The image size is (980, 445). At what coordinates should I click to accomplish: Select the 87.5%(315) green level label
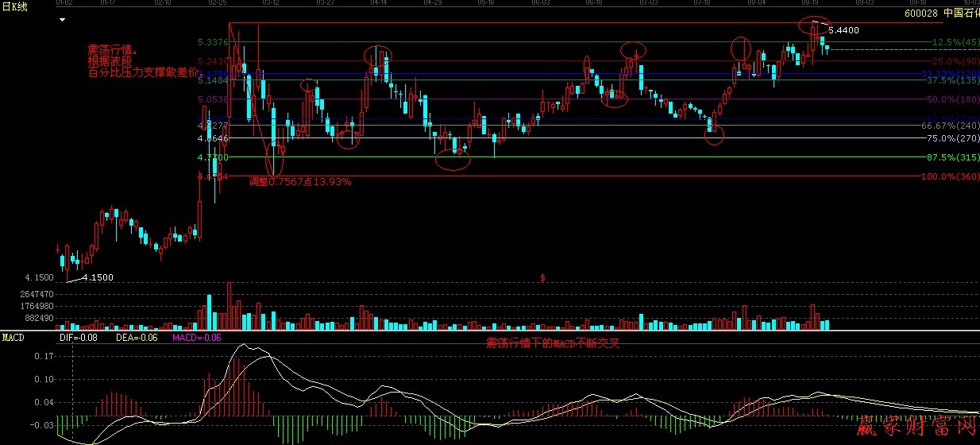tap(953, 157)
